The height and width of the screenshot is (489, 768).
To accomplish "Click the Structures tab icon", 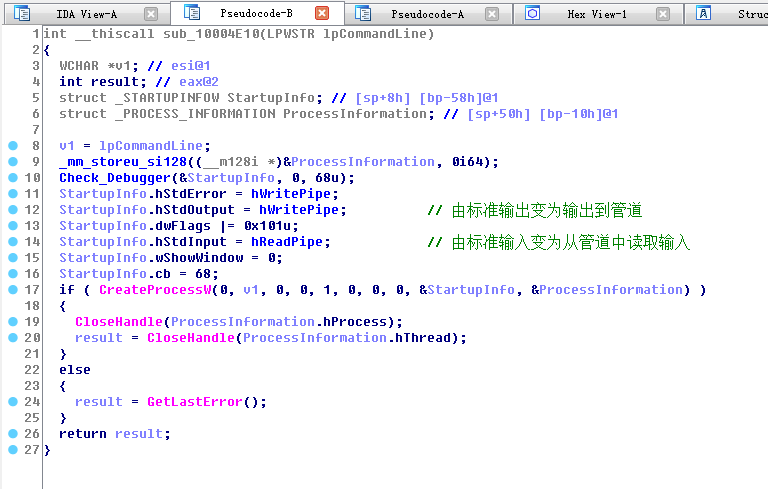I will point(703,13).
